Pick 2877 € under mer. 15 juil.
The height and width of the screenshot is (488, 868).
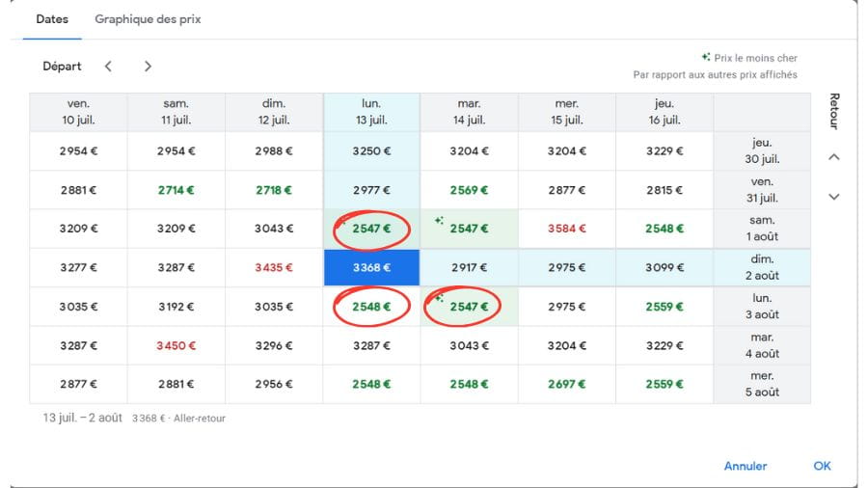[566, 190]
